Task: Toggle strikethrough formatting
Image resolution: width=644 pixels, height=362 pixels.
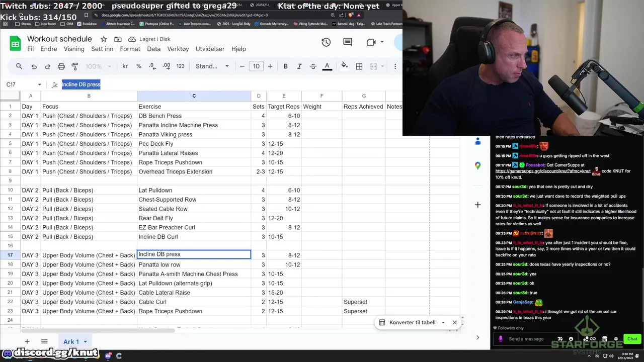Action: point(313,66)
